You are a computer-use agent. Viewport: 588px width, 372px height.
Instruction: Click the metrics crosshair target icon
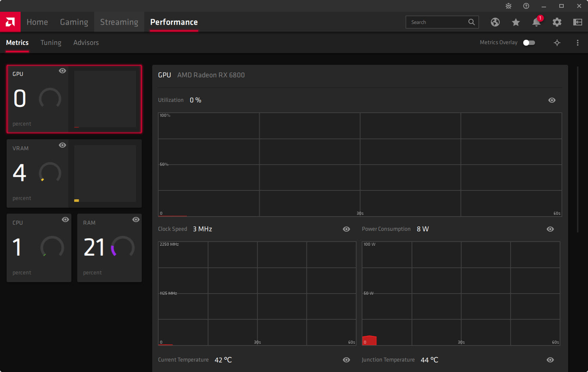[557, 43]
